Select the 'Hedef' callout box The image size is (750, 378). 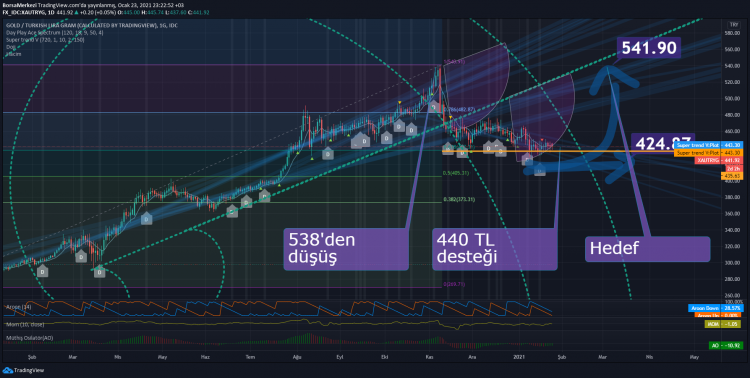click(648, 249)
